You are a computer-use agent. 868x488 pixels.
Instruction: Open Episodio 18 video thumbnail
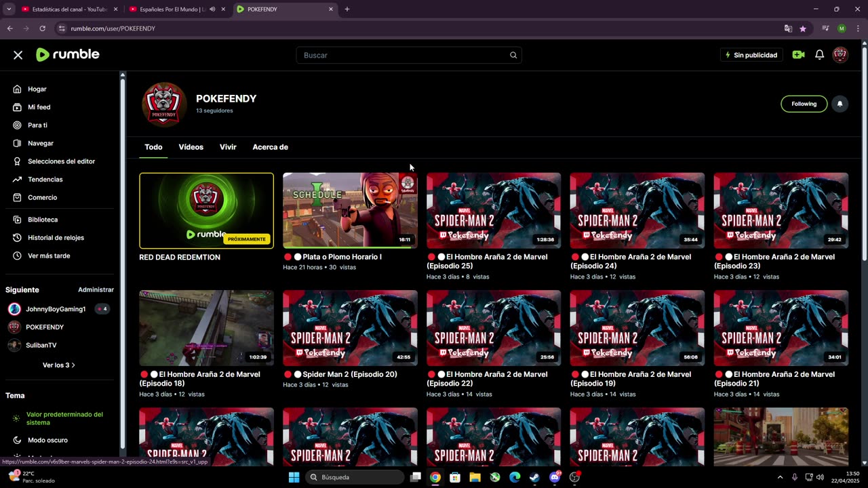(207, 328)
